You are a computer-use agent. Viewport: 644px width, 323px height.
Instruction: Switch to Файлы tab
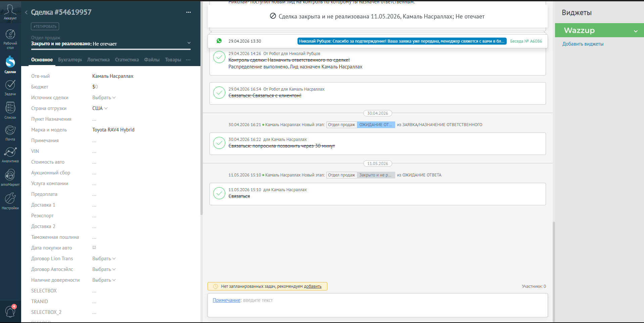pyautogui.click(x=152, y=60)
